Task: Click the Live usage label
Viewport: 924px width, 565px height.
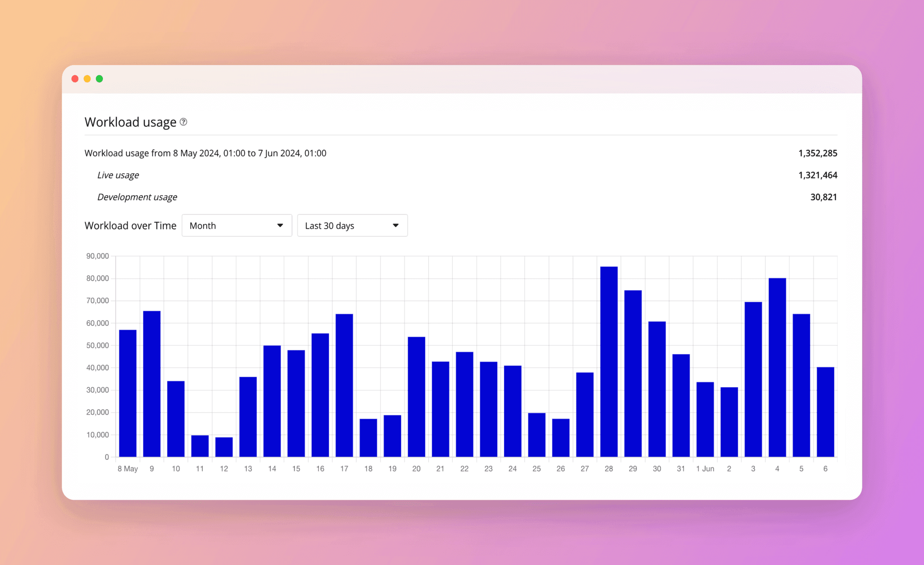Action: click(x=118, y=175)
